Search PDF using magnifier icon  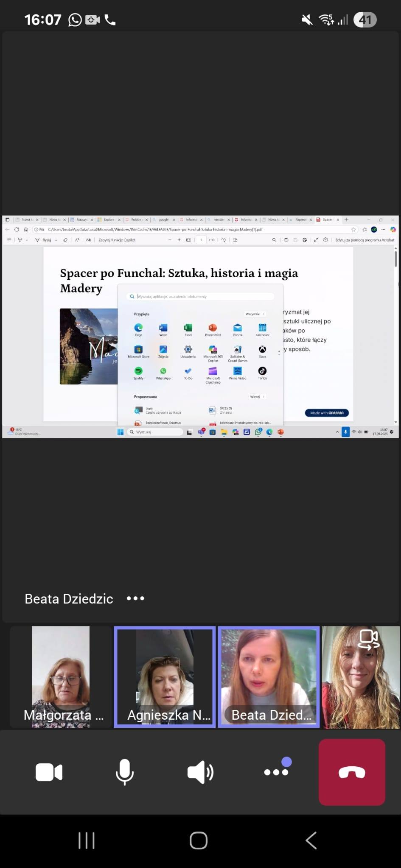coord(274,240)
